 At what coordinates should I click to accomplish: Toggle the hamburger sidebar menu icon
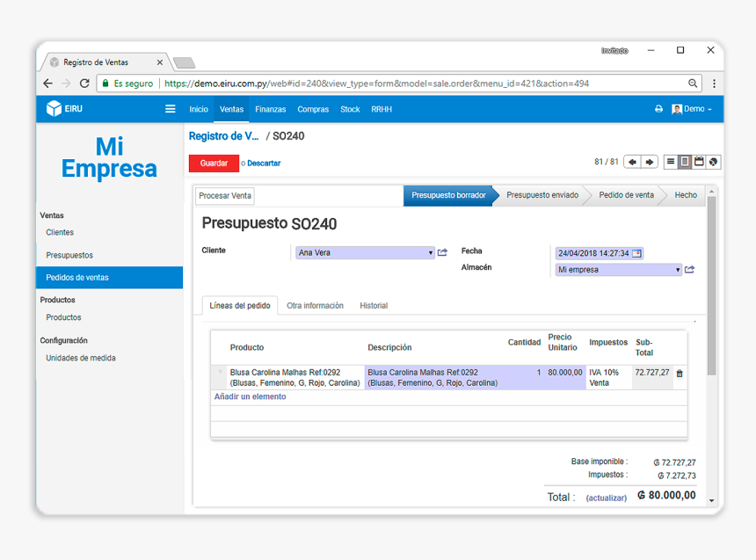pos(171,109)
